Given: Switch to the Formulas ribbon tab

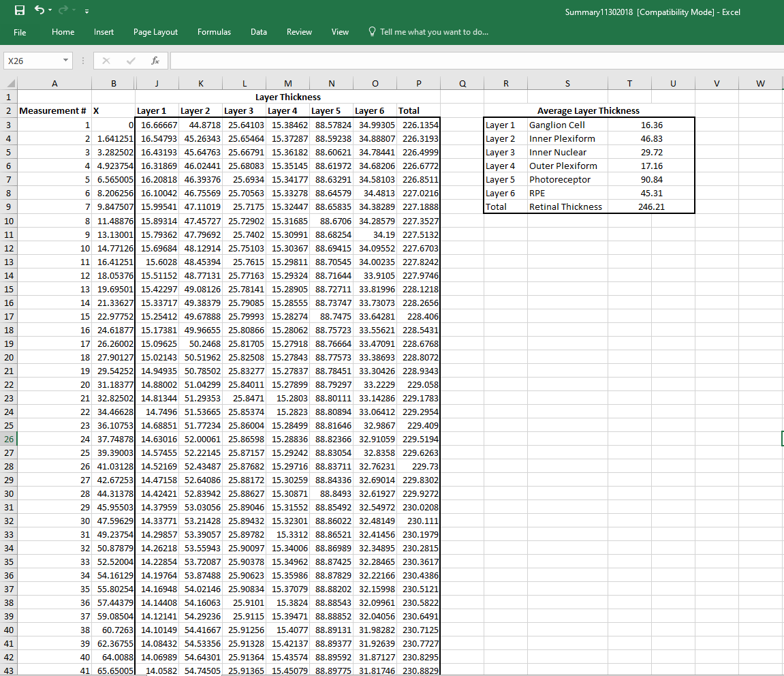Looking at the screenshot, I should [x=214, y=32].
